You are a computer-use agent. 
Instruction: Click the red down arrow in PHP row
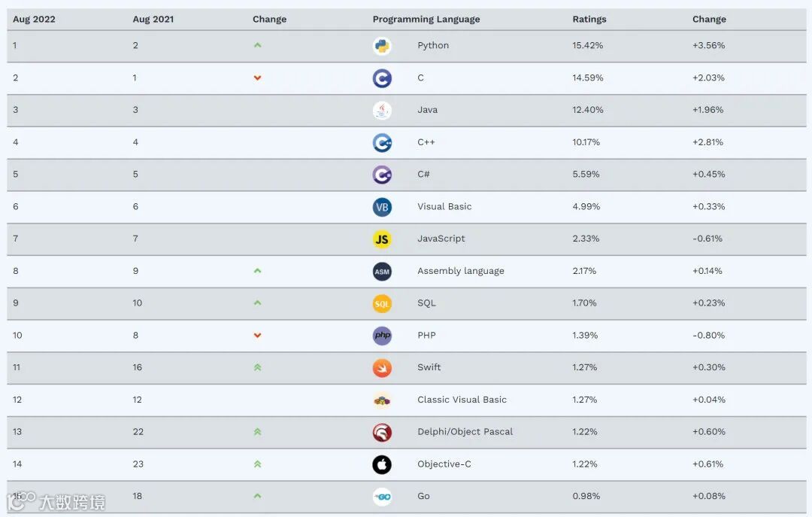[x=257, y=336]
